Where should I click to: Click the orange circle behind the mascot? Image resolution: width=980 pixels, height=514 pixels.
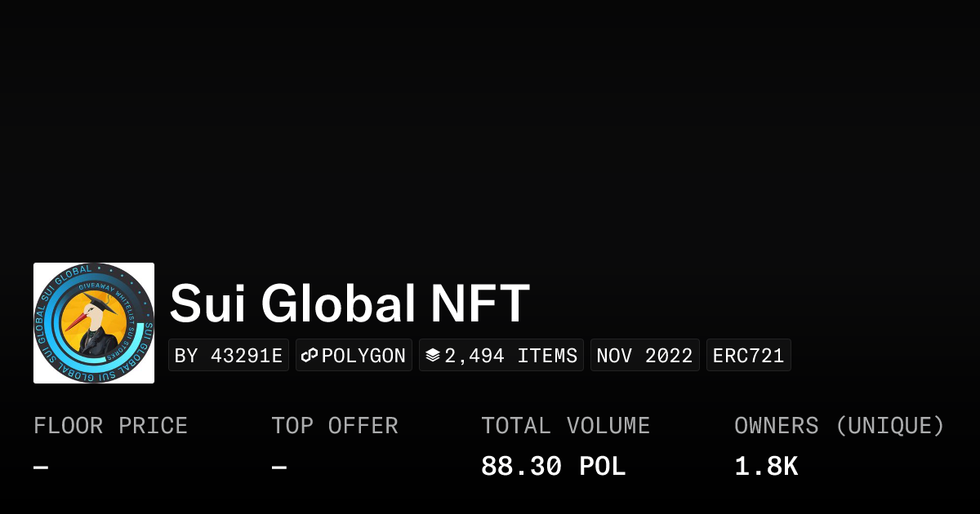pos(115,312)
